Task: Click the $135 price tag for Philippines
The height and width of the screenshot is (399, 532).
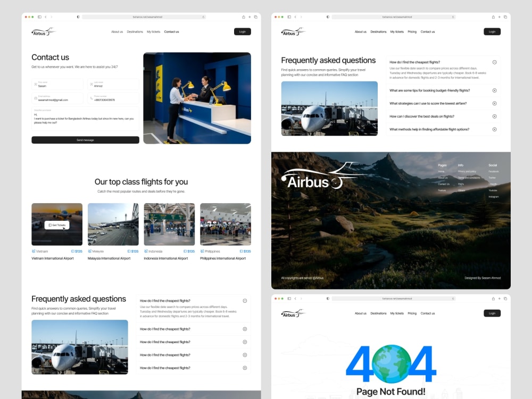Action: tap(245, 252)
